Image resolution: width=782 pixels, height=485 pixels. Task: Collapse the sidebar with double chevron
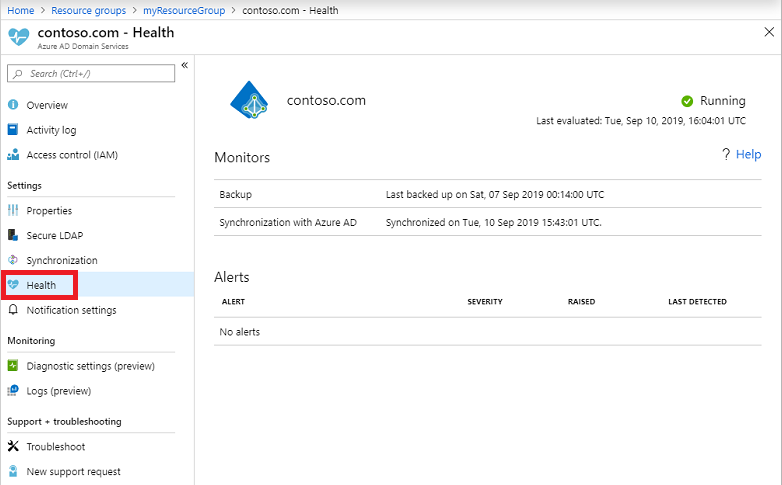(x=185, y=65)
